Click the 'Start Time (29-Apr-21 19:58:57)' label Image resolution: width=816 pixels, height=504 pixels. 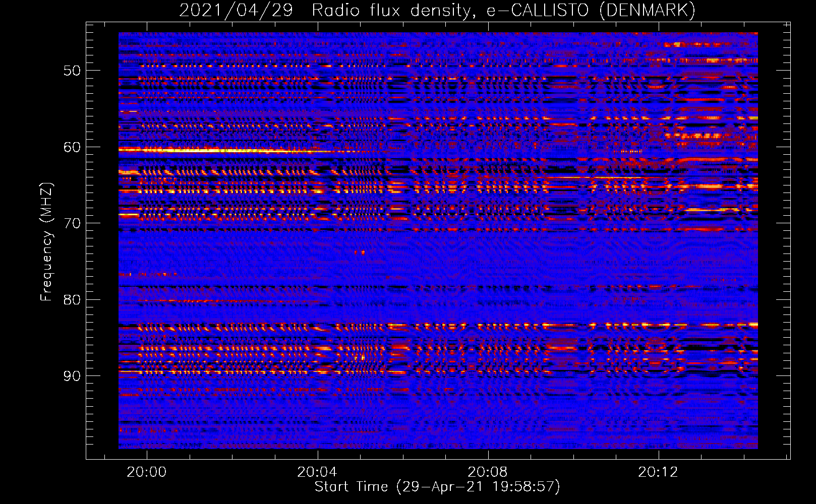pyautogui.click(x=437, y=487)
